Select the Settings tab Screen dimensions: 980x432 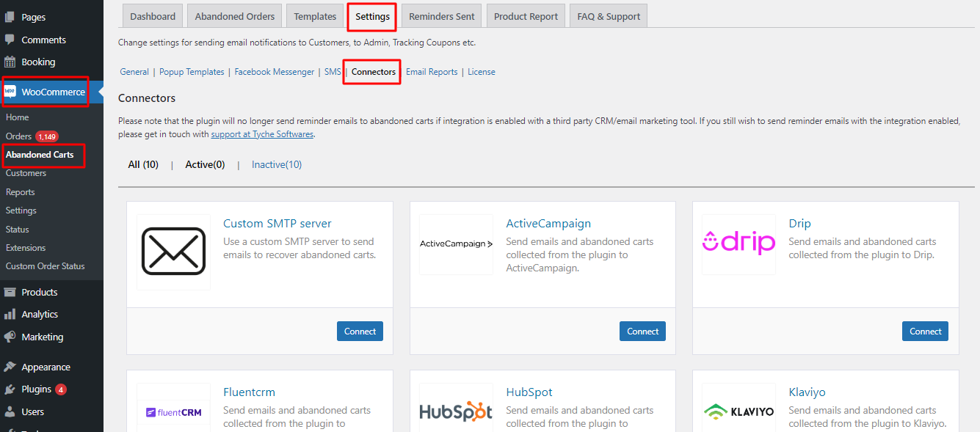(x=372, y=16)
